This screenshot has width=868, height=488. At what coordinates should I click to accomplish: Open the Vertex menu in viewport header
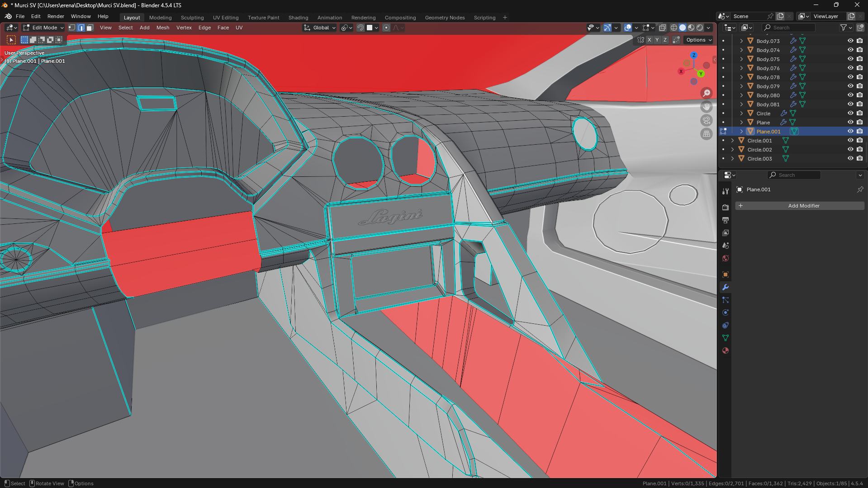click(184, 28)
